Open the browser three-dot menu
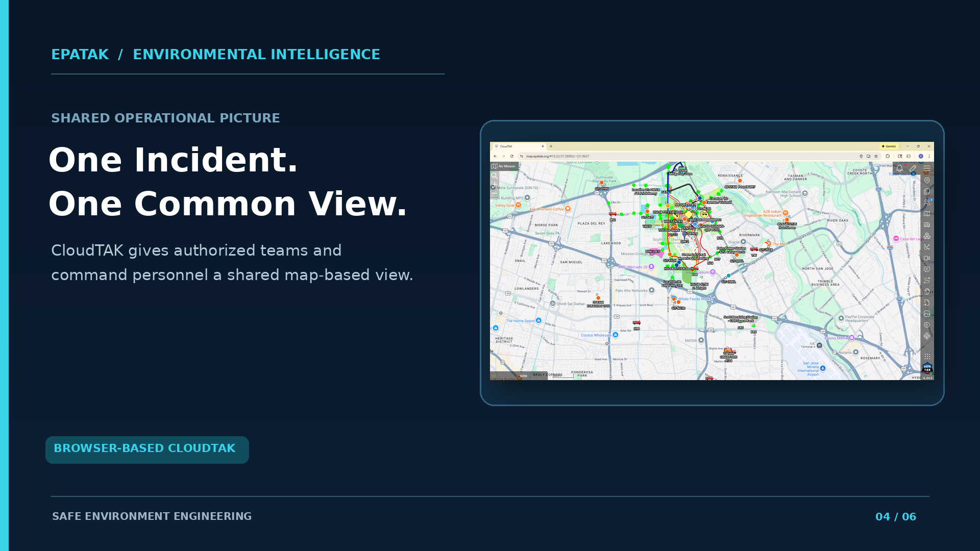The image size is (980, 551). pyautogui.click(x=929, y=156)
